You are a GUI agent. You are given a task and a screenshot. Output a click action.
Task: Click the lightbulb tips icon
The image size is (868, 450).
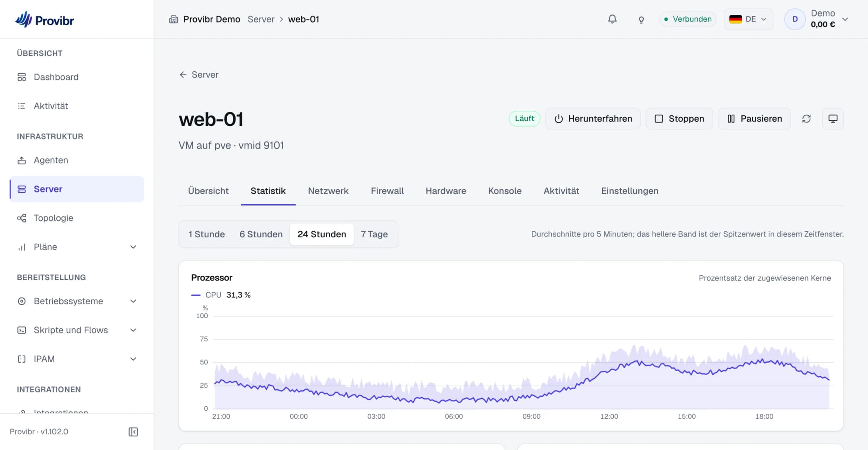click(x=641, y=19)
